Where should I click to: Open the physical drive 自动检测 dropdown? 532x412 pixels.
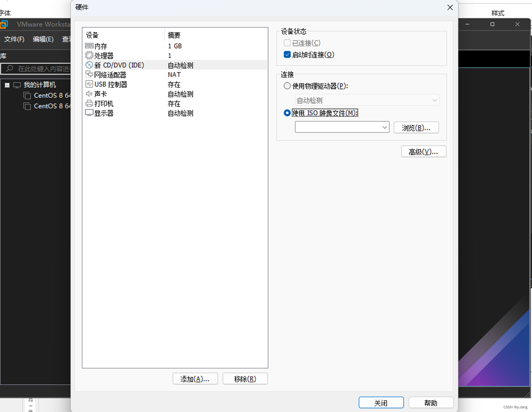click(x=367, y=100)
